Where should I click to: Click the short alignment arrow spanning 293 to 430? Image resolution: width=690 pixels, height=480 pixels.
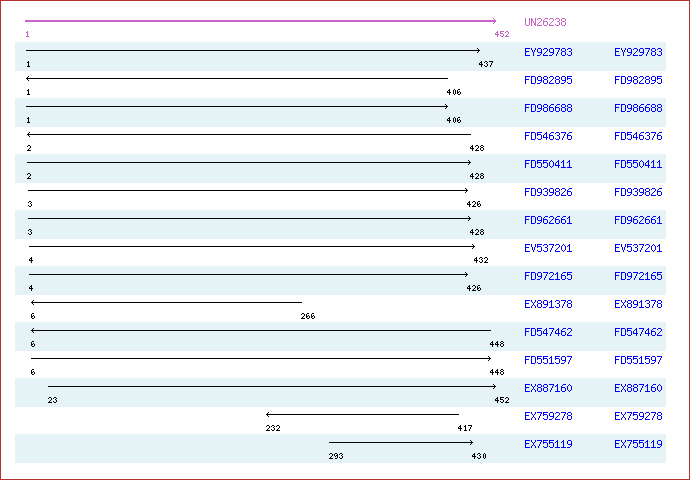click(x=401, y=442)
